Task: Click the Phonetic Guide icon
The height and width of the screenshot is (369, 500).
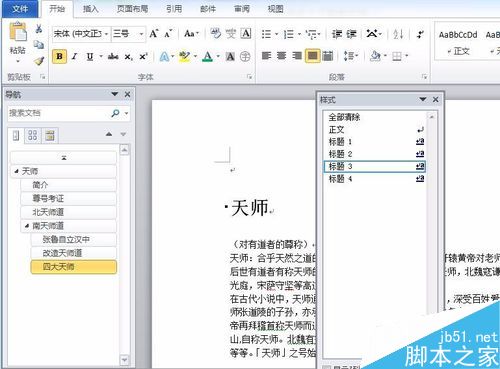Action: coord(231,33)
